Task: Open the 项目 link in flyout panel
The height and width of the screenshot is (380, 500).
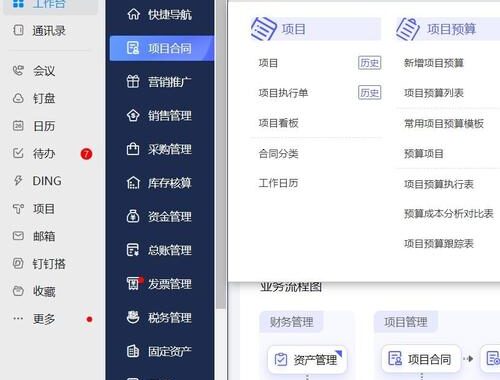Action: (x=268, y=63)
